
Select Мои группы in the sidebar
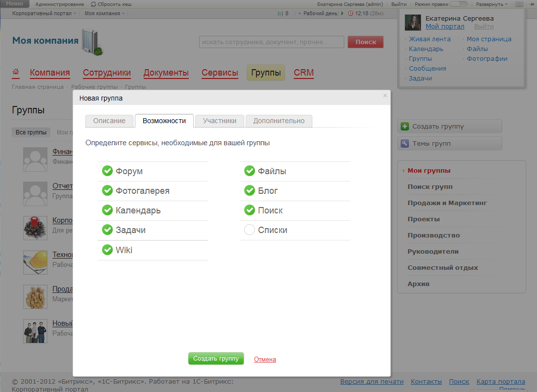point(429,171)
